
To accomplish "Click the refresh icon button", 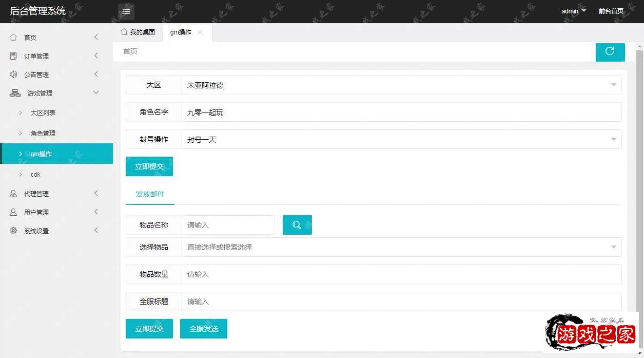I will (610, 51).
